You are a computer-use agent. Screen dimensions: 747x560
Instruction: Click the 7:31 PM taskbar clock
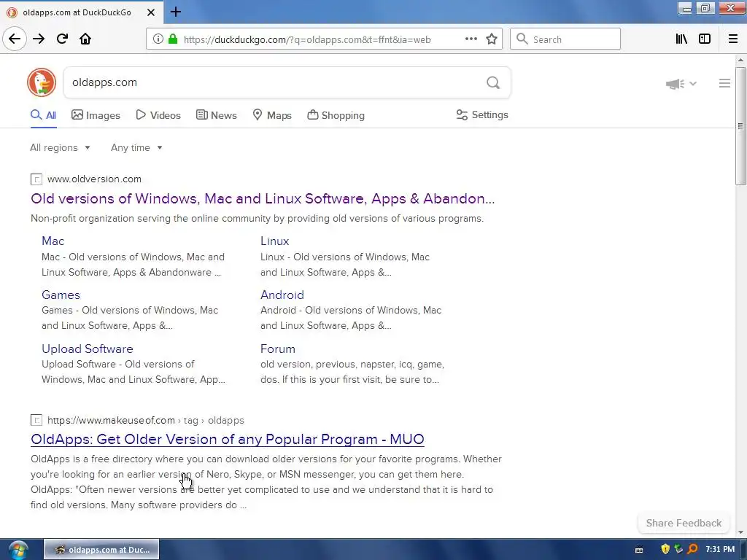coord(720,550)
